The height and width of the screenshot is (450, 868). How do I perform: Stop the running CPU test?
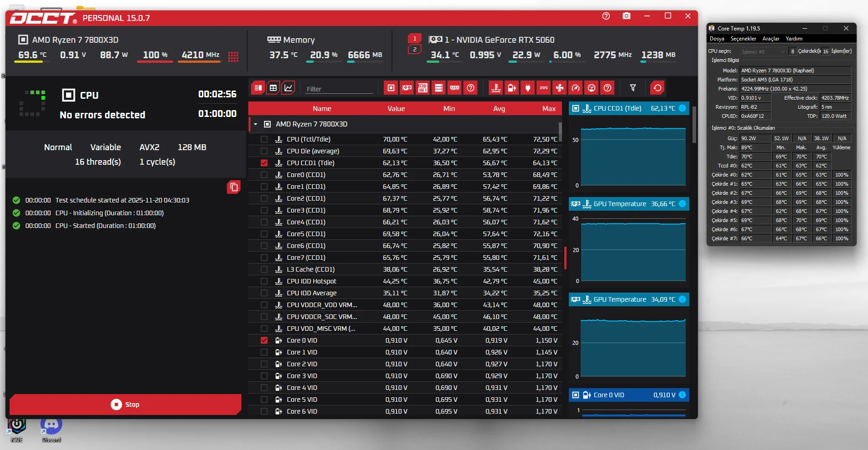pyautogui.click(x=125, y=404)
